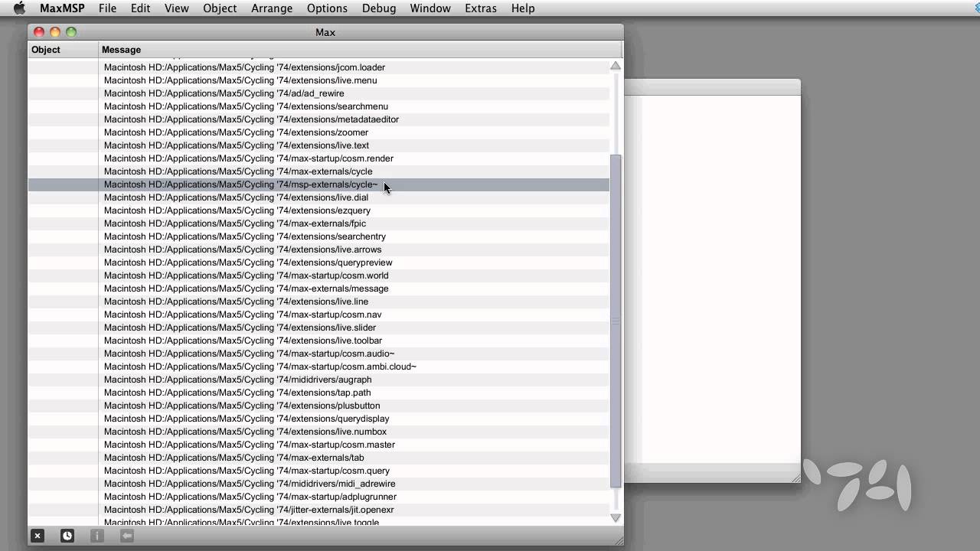Click the vertical scrollbar thumb
The image size is (980, 551).
[616, 321]
